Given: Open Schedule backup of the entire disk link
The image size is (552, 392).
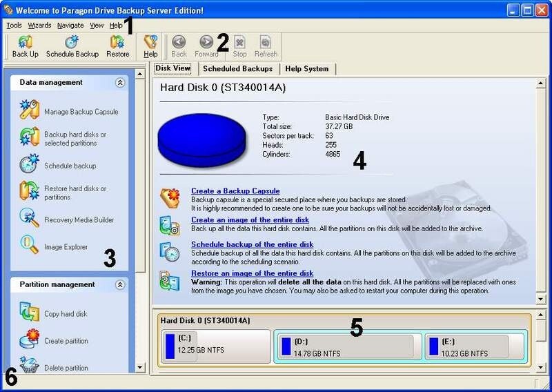Looking at the screenshot, I should click(252, 244).
